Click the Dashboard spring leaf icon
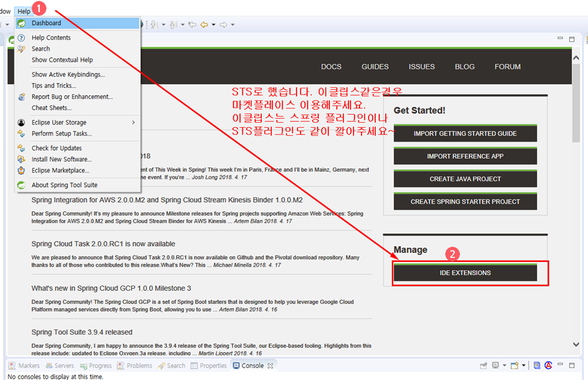 22,23
